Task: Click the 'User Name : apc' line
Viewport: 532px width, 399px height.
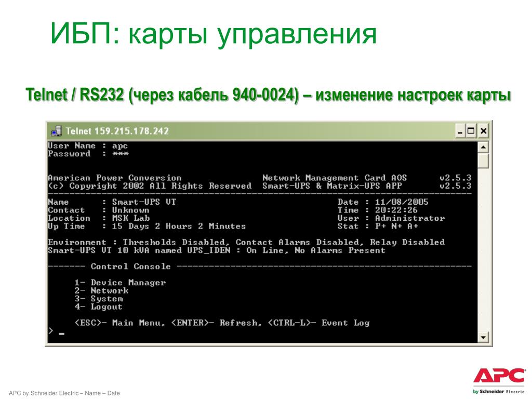Action: click(88, 146)
